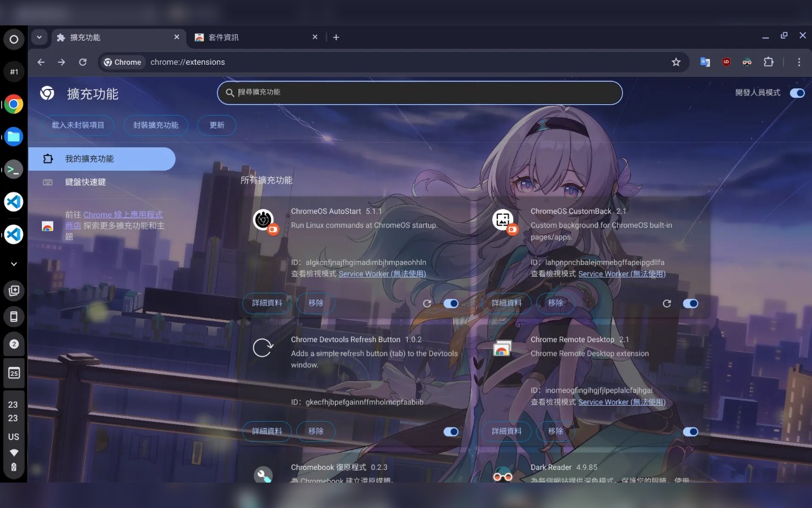Click the magnifier icon in extension search
The height and width of the screenshot is (508, 812).
(x=230, y=93)
